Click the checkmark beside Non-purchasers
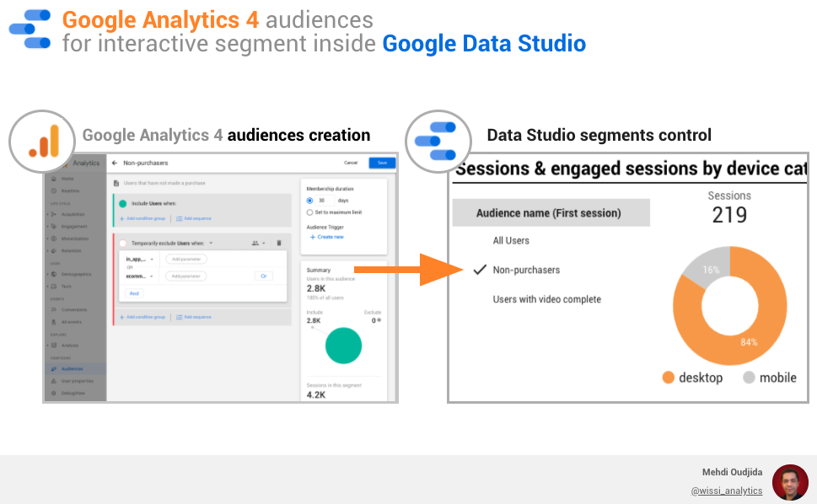This screenshot has height=504, width=817. (x=480, y=269)
